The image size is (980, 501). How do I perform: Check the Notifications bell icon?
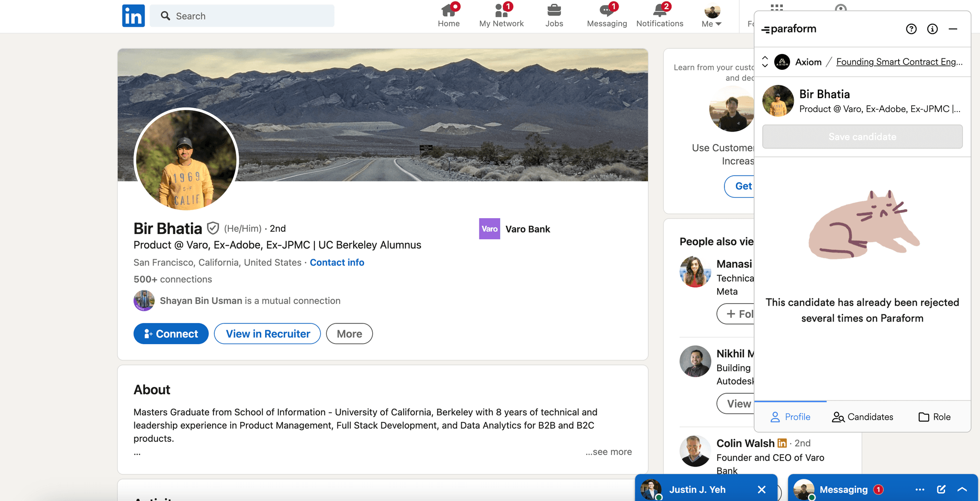(659, 11)
